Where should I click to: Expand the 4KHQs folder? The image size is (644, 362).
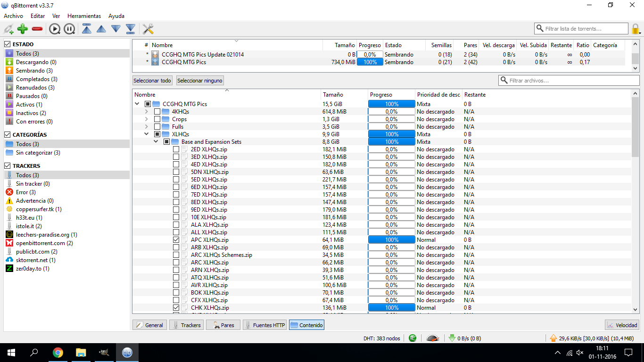click(146, 112)
